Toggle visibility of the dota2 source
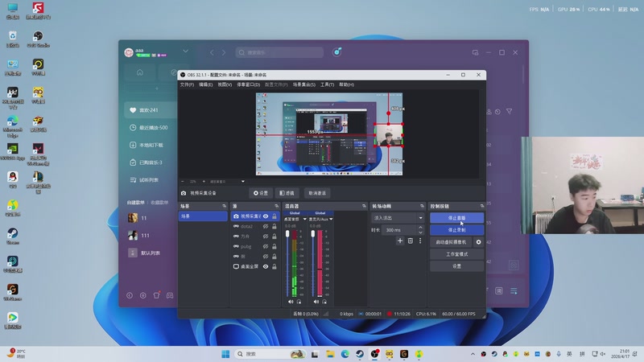The height and width of the screenshot is (362, 644). 266,227
